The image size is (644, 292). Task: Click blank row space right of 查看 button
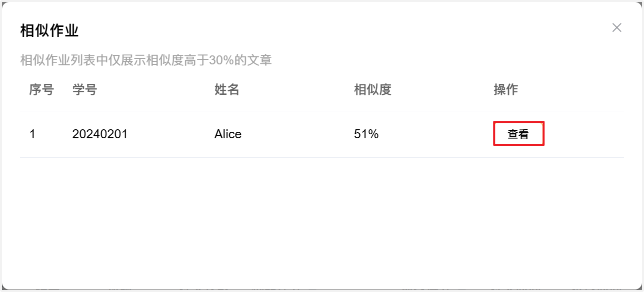coord(585,134)
